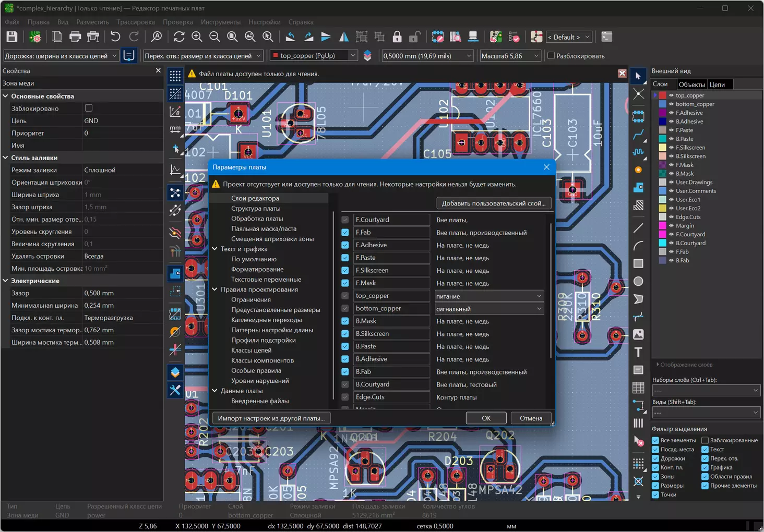Select Классы цепей in settings tree
This screenshot has height=532, width=764.
point(252,350)
